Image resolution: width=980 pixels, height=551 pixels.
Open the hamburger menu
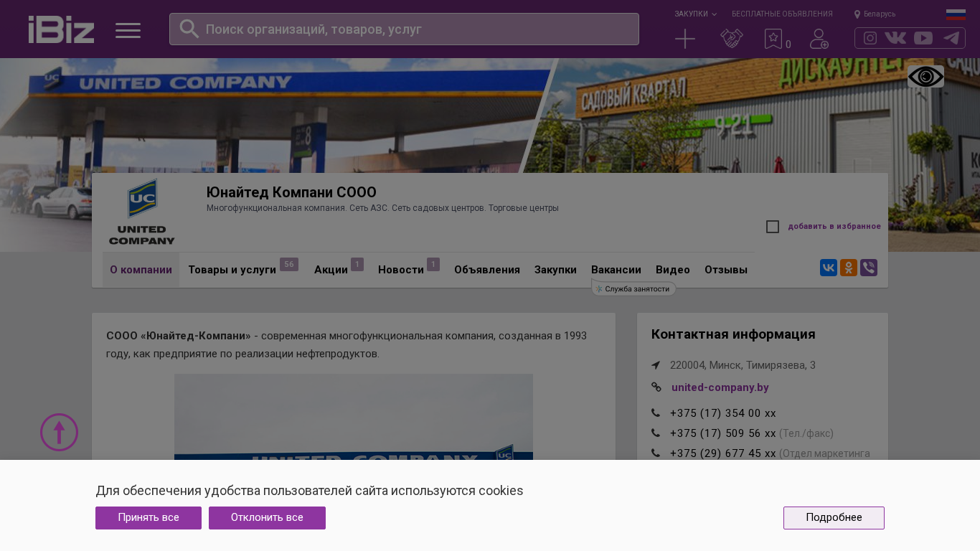click(128, 30)
